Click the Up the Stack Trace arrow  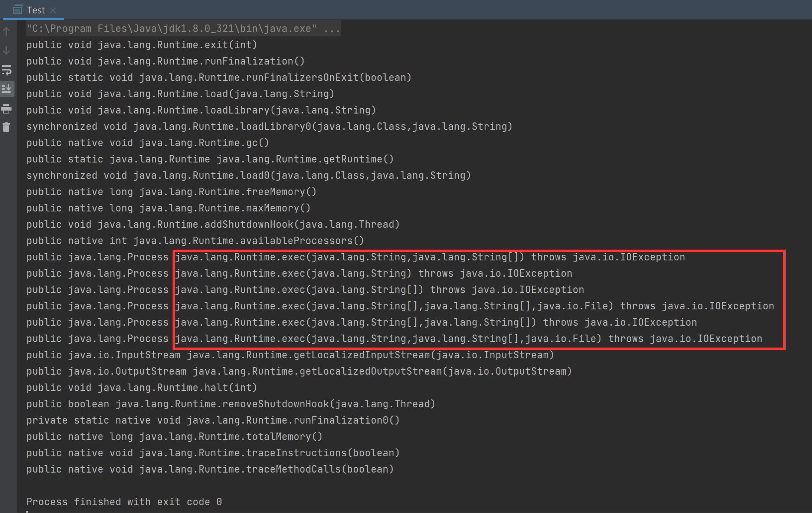click(x=6, y=31)
